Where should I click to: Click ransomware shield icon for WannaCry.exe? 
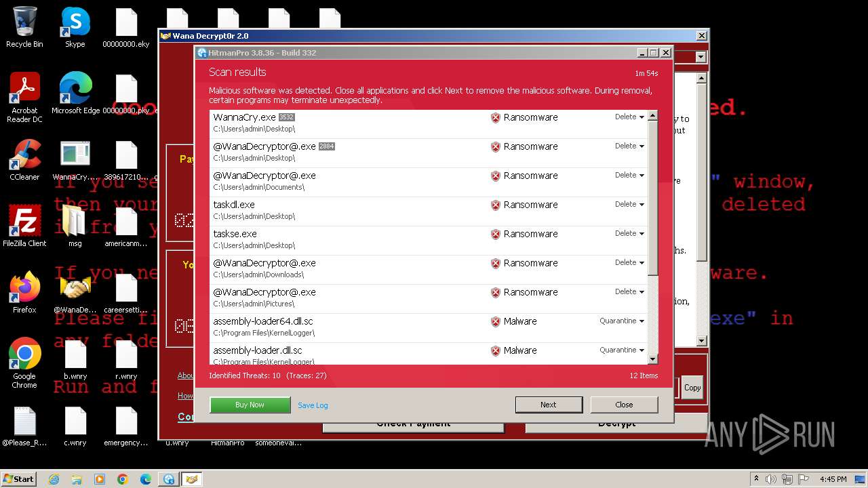[496, 117]
